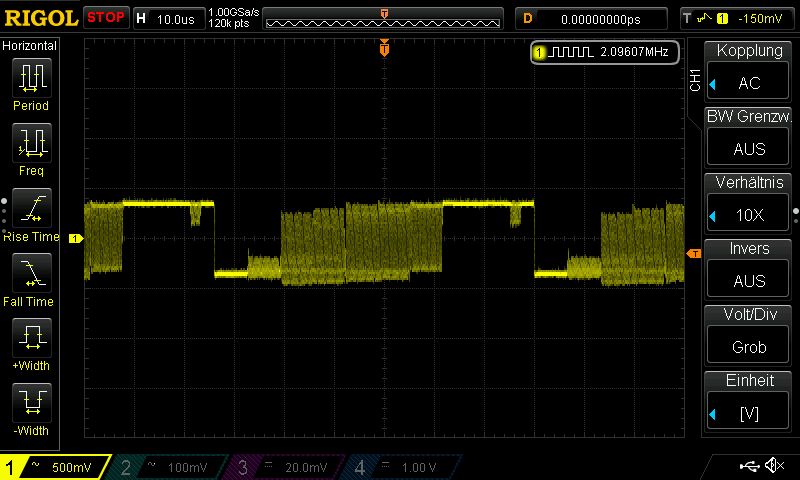Choose the Rise Time measurement icon

click(31, 208)
